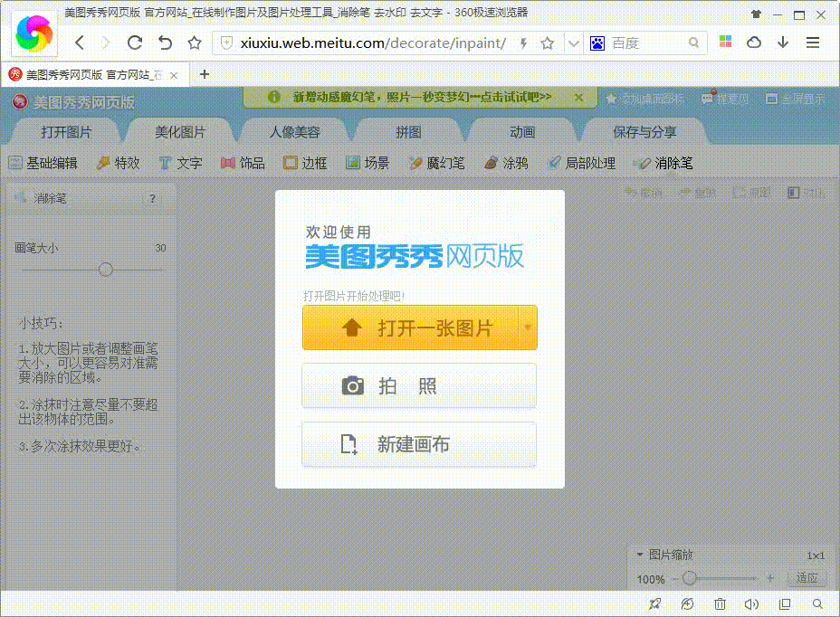840x617 pixels.
Task: Click the 全屏显示 fullscreen link
Action: (x=796, y=100)
